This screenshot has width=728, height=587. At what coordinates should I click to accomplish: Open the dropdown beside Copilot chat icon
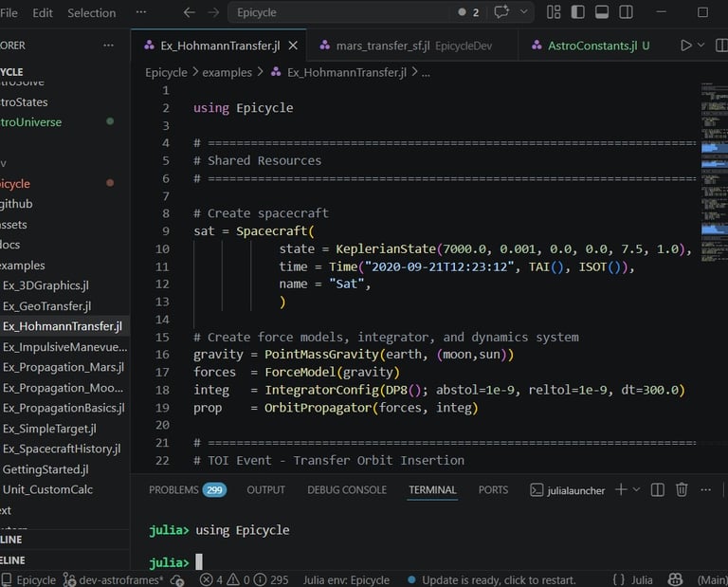[524, 12]
